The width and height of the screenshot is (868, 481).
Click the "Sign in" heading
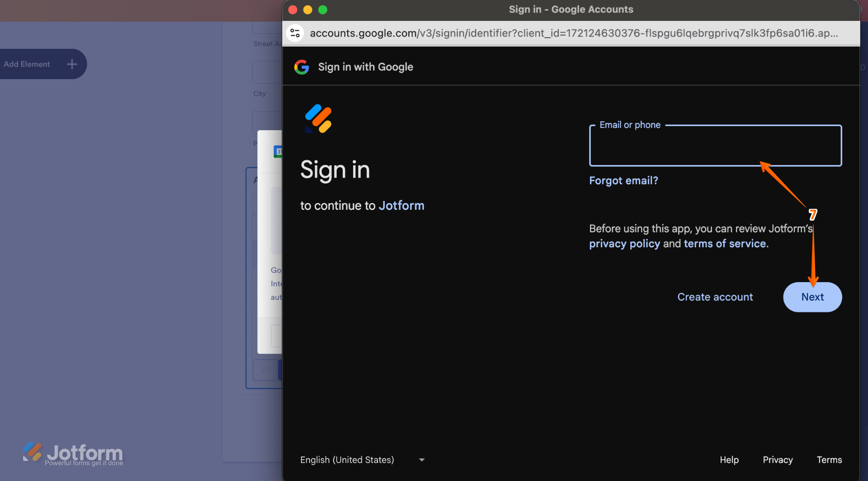click(x=335, y=170)
